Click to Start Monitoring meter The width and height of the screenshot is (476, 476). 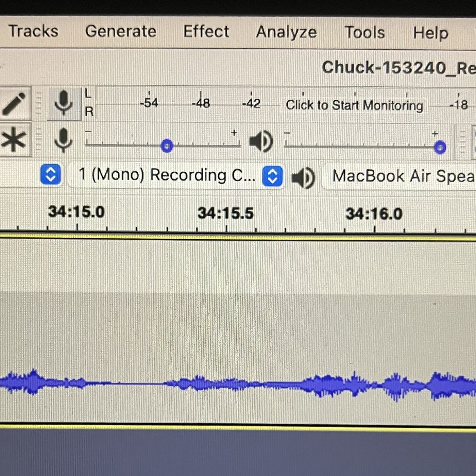[x=354, y=105]
